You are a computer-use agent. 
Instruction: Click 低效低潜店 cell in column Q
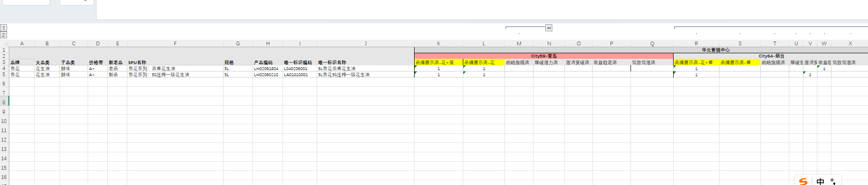(x=652, y=62)
